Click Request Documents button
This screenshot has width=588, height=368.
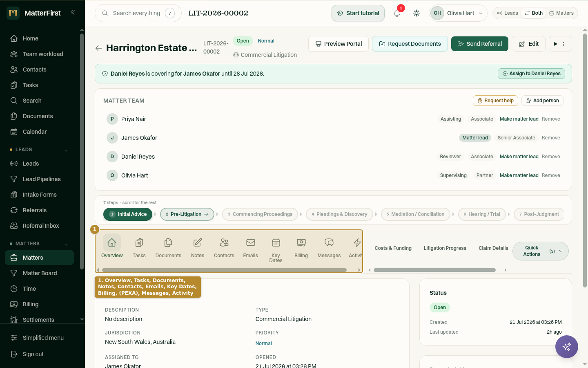(x=410, y=44)
